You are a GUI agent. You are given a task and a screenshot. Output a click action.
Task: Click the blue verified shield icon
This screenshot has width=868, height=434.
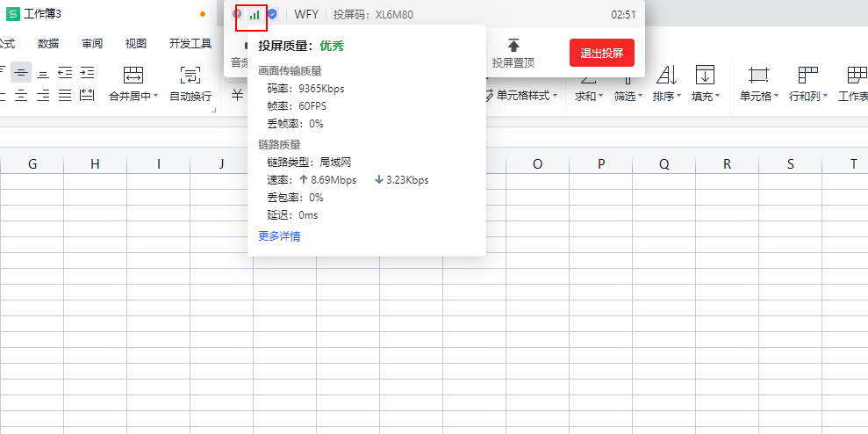[272, 14]
